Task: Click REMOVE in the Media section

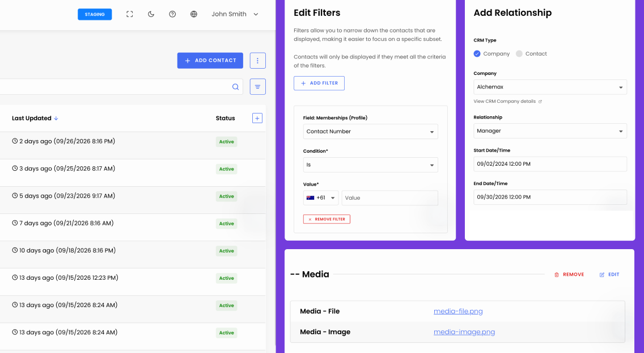Action: [569, 275]
